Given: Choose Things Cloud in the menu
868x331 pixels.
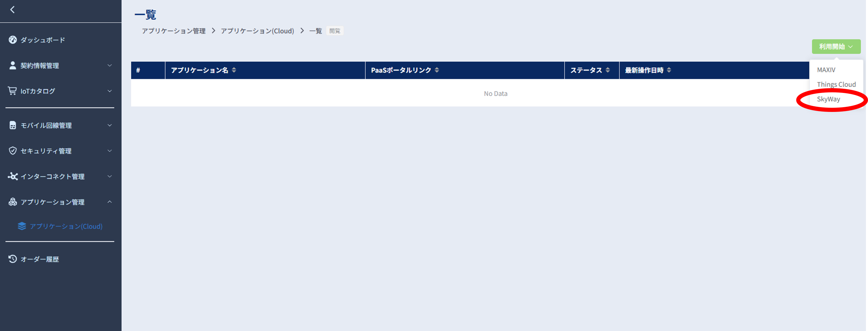Looking at the screenshot, I should (836, 84).
